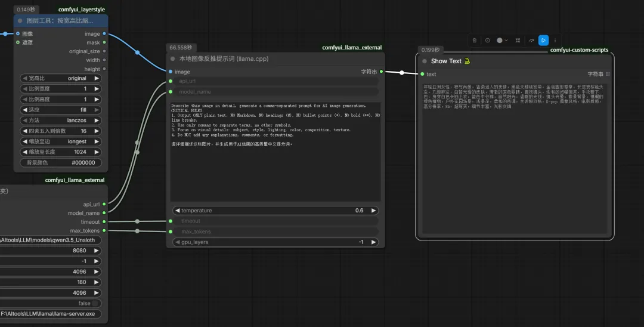The height and width of the screenshot is (327, 644).
Task: Click the text input port of Show Text
Action: (422, 74)
